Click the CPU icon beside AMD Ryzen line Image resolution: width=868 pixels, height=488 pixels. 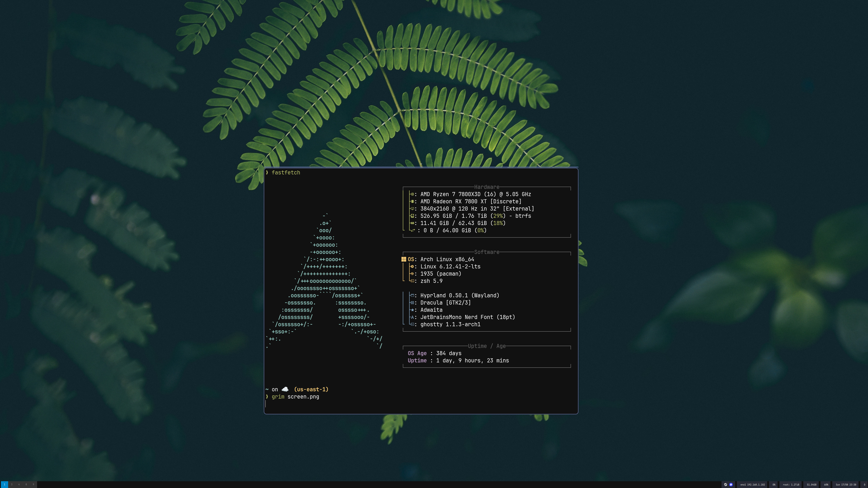[x=413, y=194]
